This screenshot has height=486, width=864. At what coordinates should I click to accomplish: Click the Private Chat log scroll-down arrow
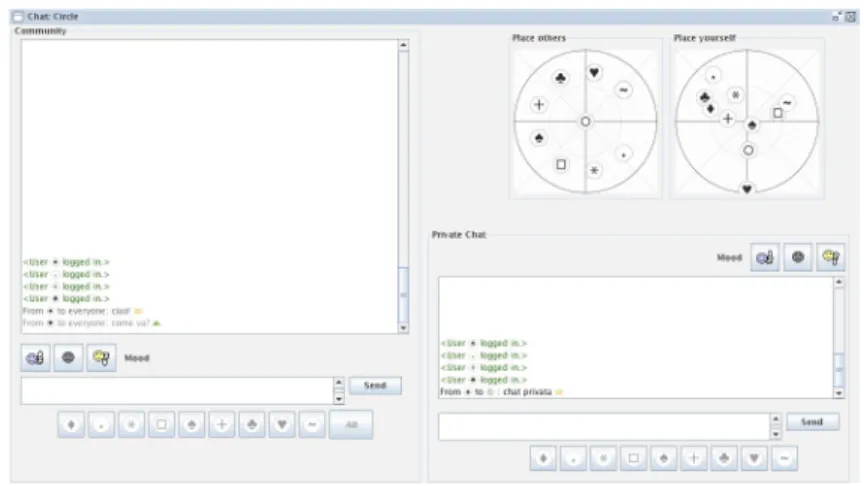coord(839,393)
